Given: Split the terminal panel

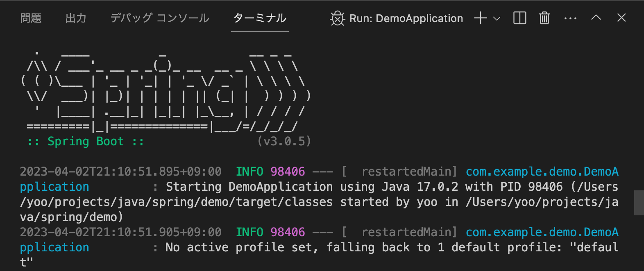Looking at the screenshot, I should pyautogui.click(x=520, y=18).
